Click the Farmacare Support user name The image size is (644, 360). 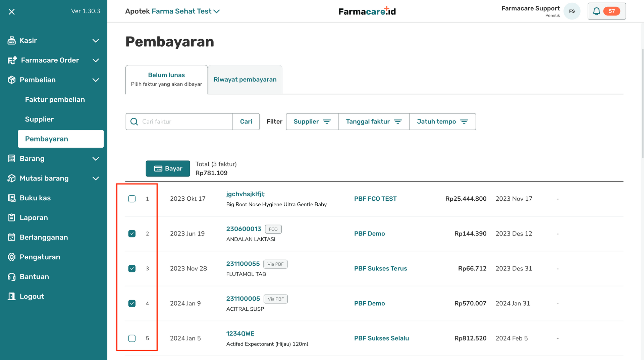click(531, 8)
